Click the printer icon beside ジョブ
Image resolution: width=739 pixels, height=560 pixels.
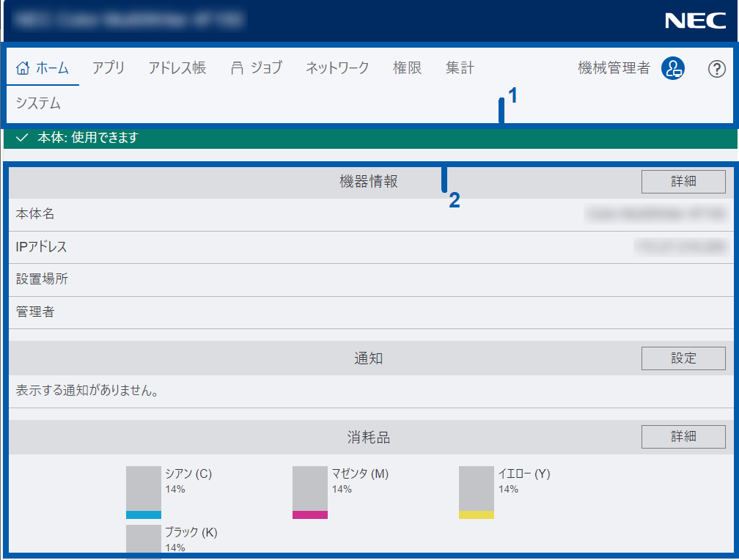pyautogui.click(x=237, y=68)
